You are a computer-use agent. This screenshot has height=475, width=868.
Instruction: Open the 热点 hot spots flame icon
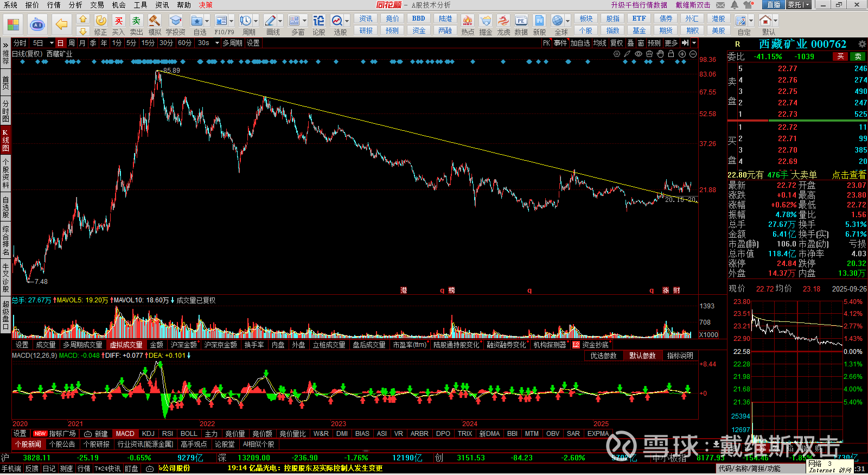pos(467,25)
